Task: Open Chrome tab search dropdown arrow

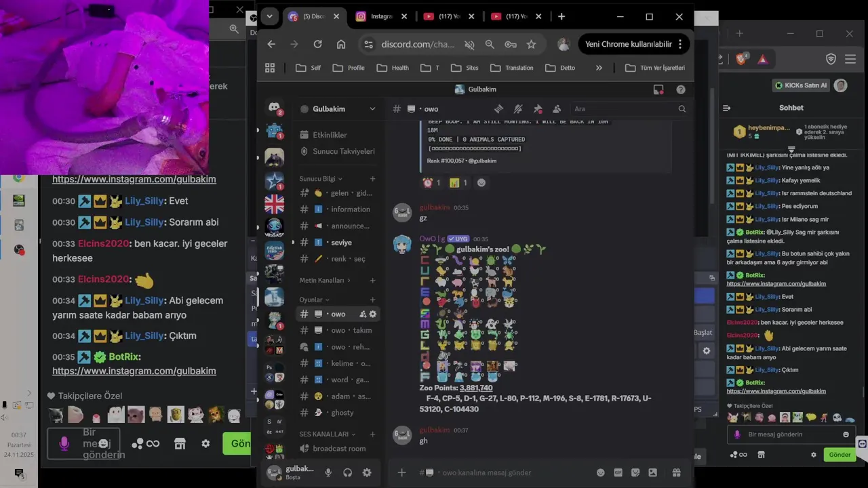Action: [x=269, y=16]
